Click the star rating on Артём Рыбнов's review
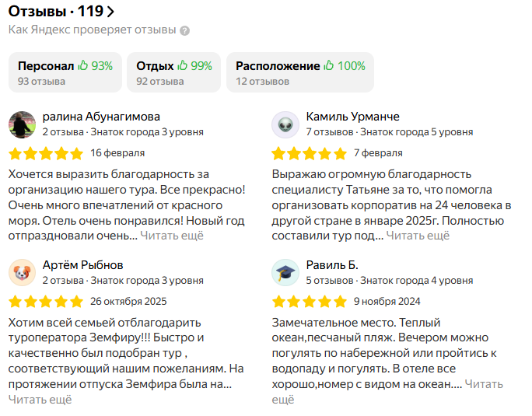The width and height of the screenshot is (532, 416). (x=45, y=302)
